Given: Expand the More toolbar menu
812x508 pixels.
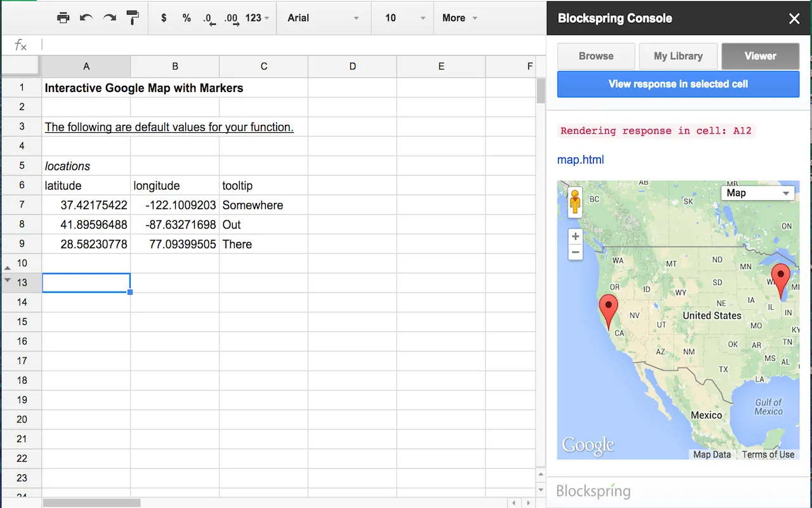Looking at the screenshot, I should click(x=459, y=18).
